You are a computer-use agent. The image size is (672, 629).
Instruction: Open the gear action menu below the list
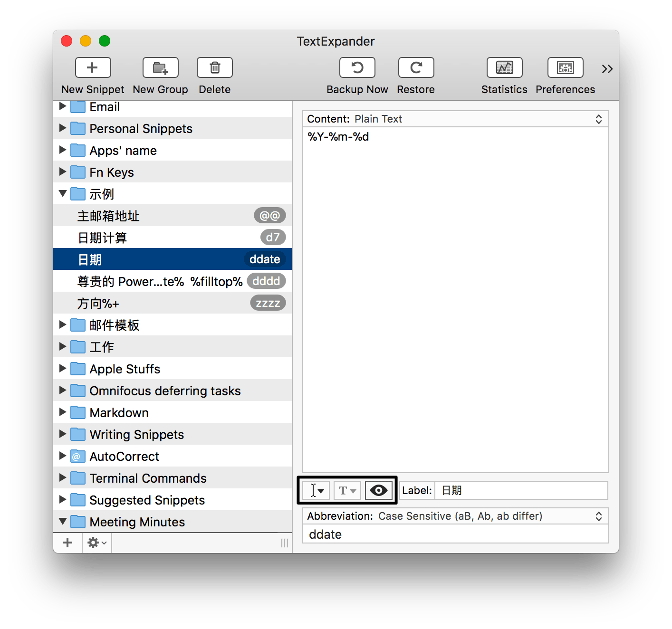pyautogui.click(x=97, y=543)
